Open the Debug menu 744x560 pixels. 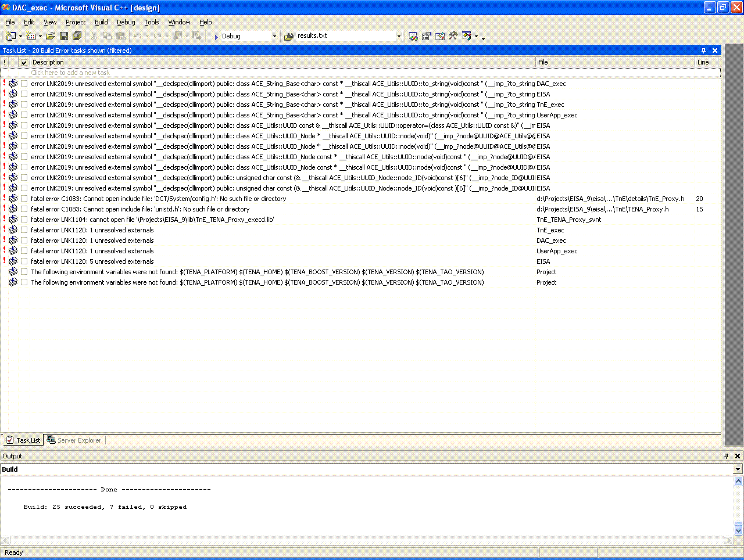pos(126,22)
